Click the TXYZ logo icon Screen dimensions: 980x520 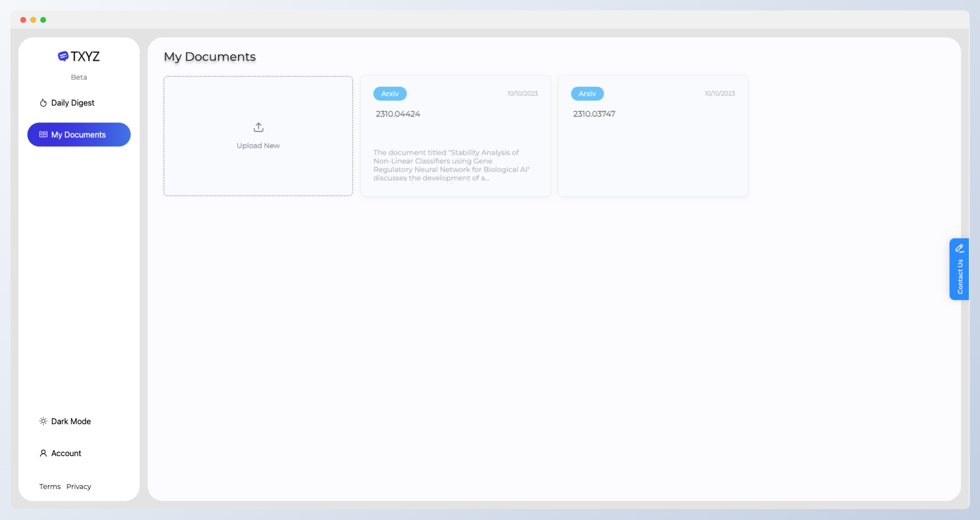pos(63,56)
